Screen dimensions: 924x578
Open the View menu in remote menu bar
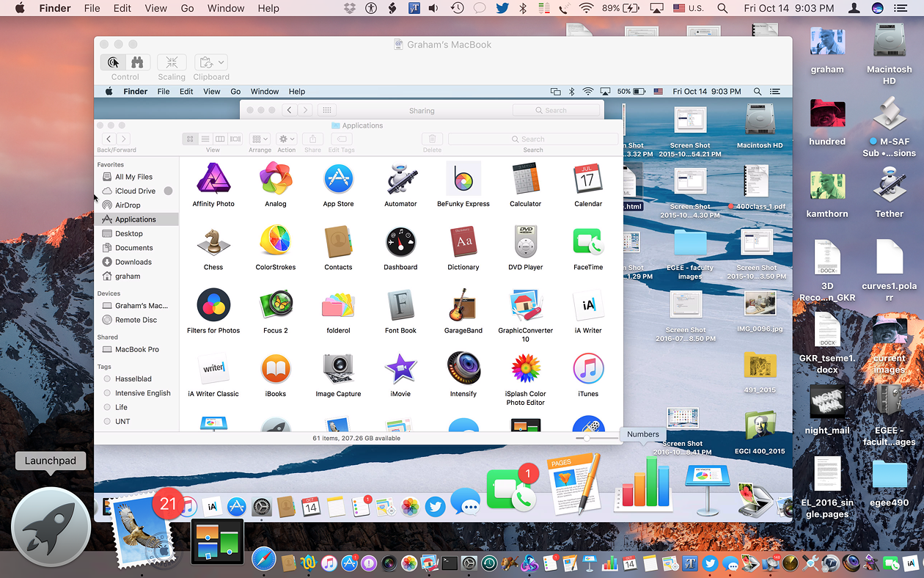212,92
